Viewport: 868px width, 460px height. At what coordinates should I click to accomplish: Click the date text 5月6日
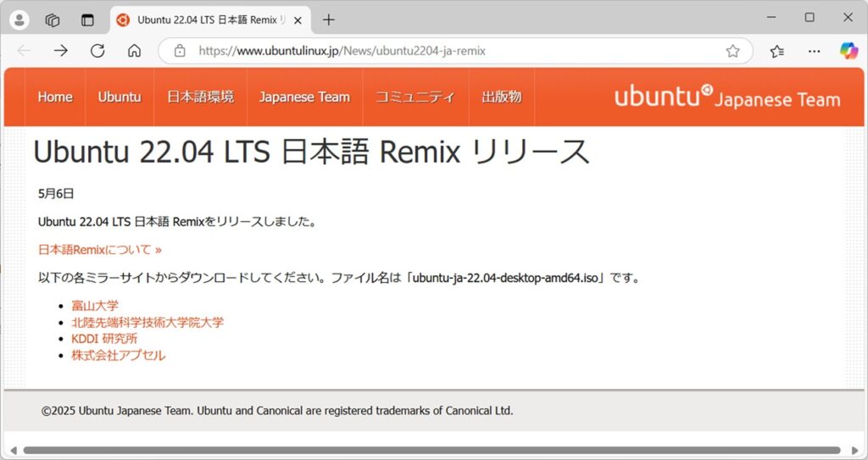pos(56,194)
